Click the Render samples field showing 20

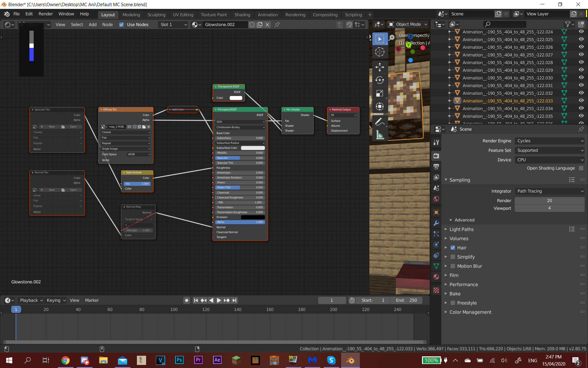point(550,201)
